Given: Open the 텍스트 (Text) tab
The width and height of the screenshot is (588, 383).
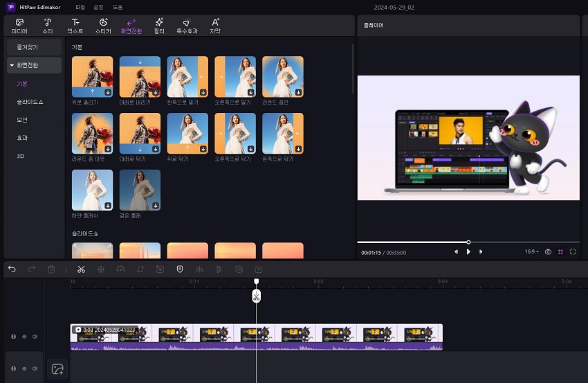Looking at the screenshot, I should coord(75,26).
